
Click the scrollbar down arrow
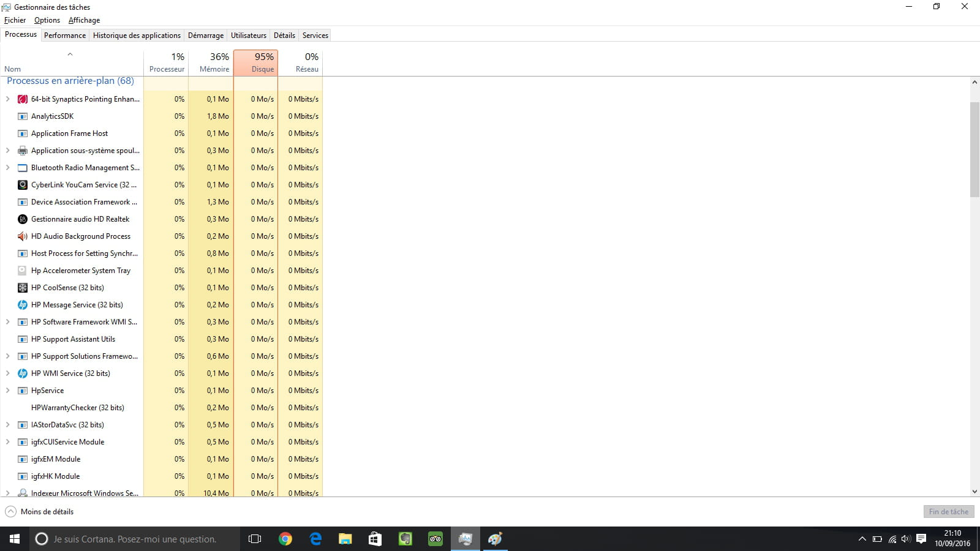(x=974, y=492)
